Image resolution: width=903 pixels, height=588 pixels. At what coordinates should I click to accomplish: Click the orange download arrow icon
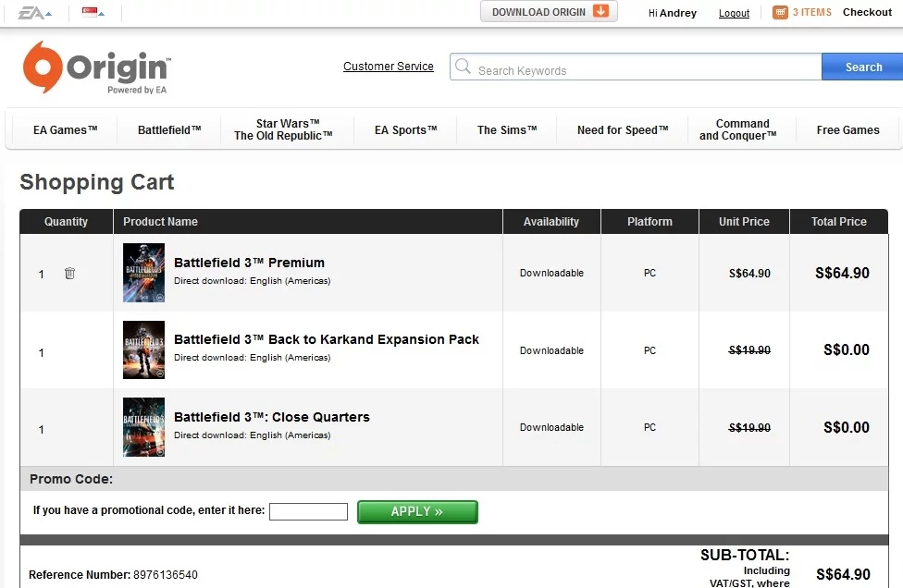600,12
